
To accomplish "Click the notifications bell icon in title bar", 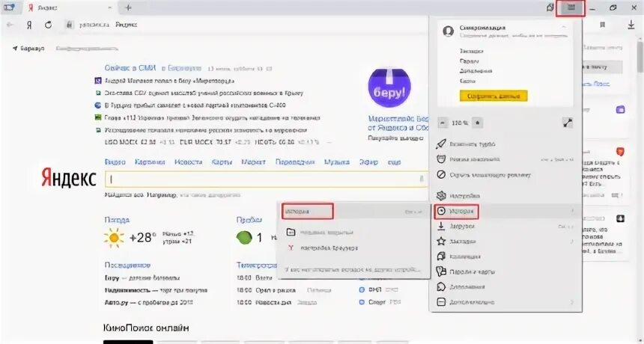I will [x=550, y=7].
